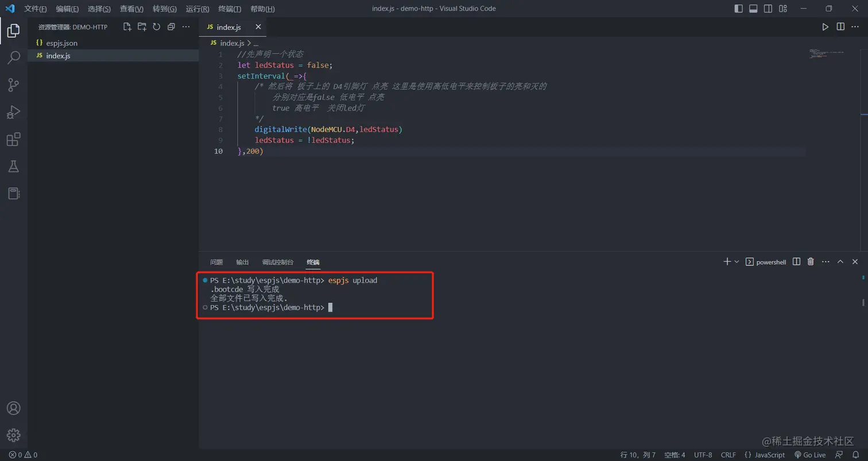Create a new folder in DEMO-HTTP explorer
Viewport: 868px width, 461px height.
pos(142,27)
